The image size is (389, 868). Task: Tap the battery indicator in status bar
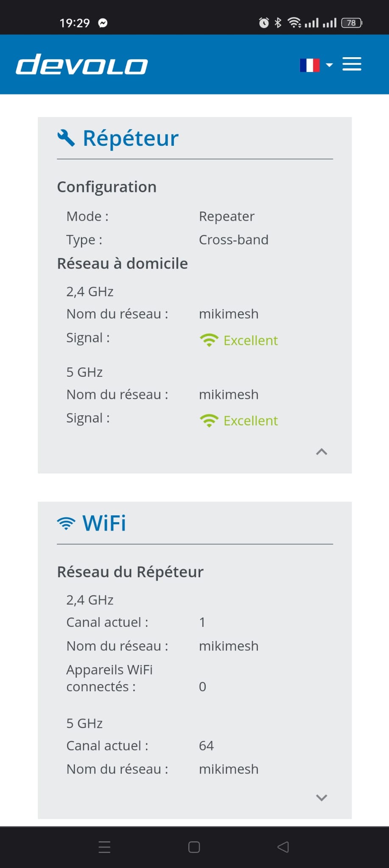pos(352,23)
